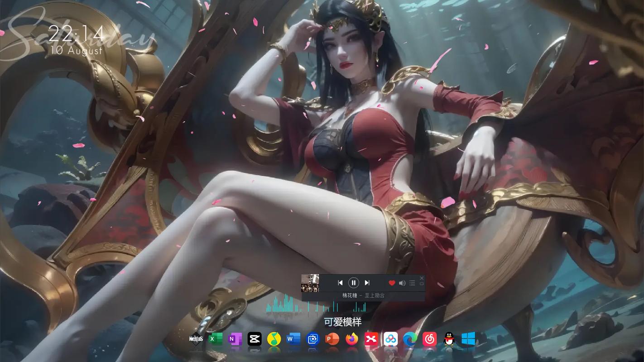
Task: Pause the current song
Action: click(354, 283)
